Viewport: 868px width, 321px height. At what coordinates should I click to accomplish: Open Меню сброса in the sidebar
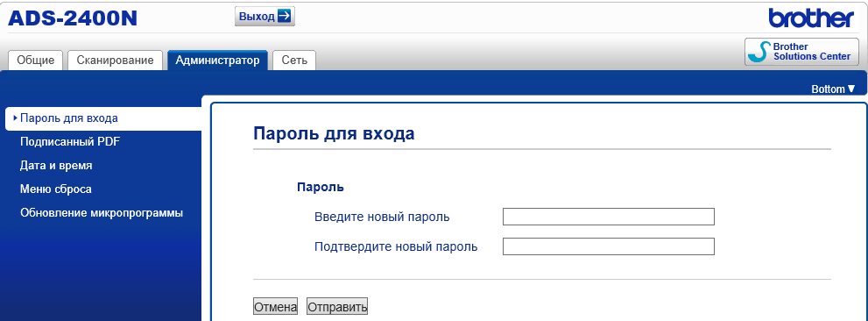[x=56, y=189]
